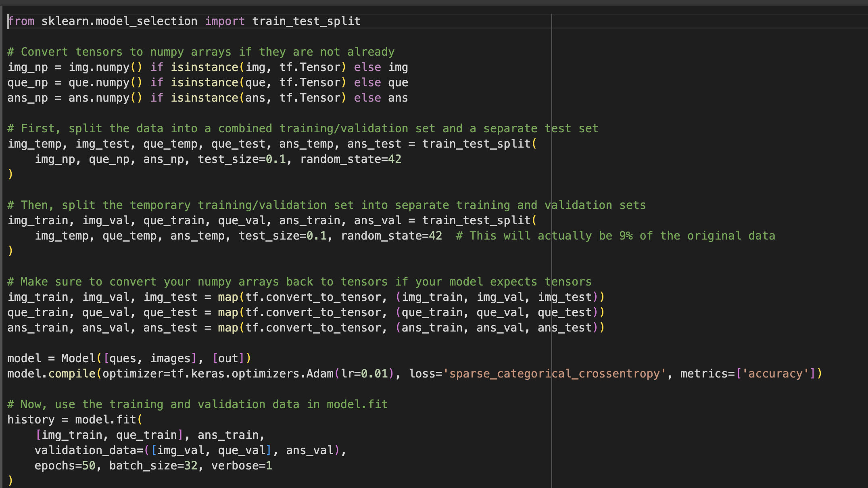
Task: Click 'img_train' in second split assignment
Action: point(38,220)
